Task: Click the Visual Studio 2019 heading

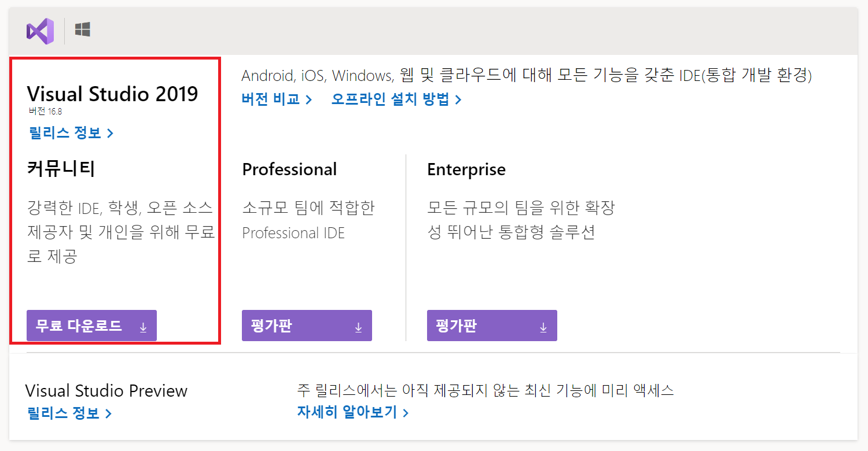Action: tap(113, 94)
